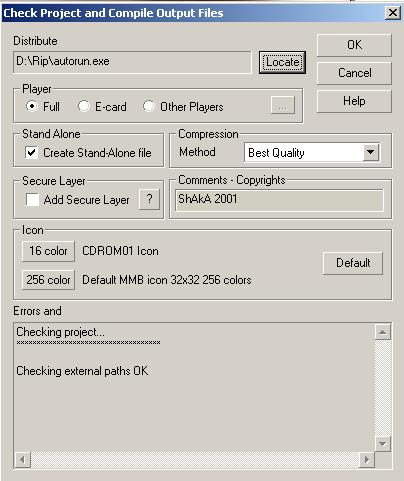Choose the E-card player option

point(84,107)
